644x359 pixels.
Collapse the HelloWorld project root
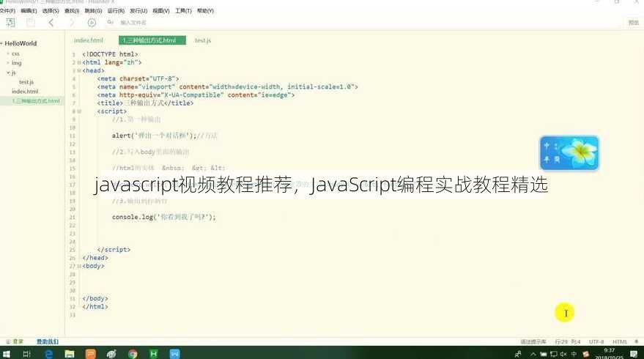(x=1, y=43)
